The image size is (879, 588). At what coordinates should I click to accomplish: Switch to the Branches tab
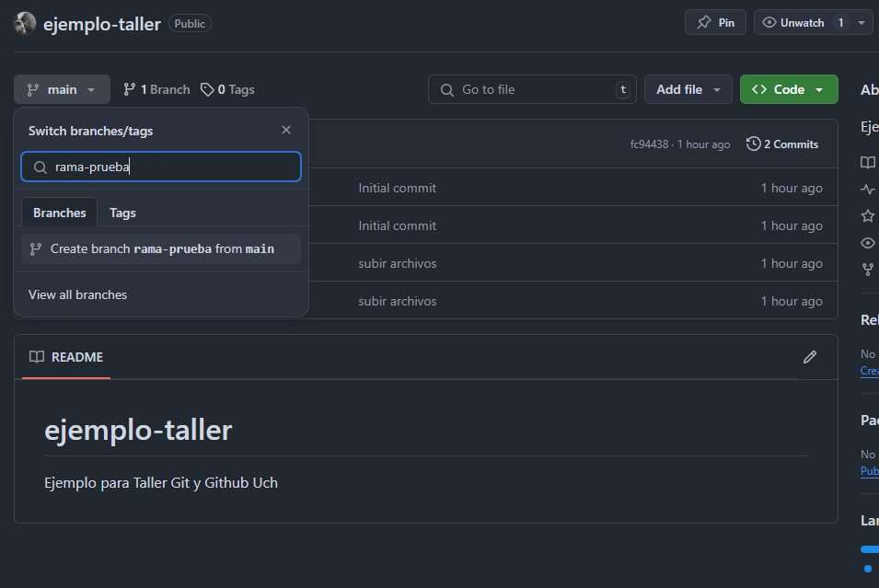coord(60,213)
